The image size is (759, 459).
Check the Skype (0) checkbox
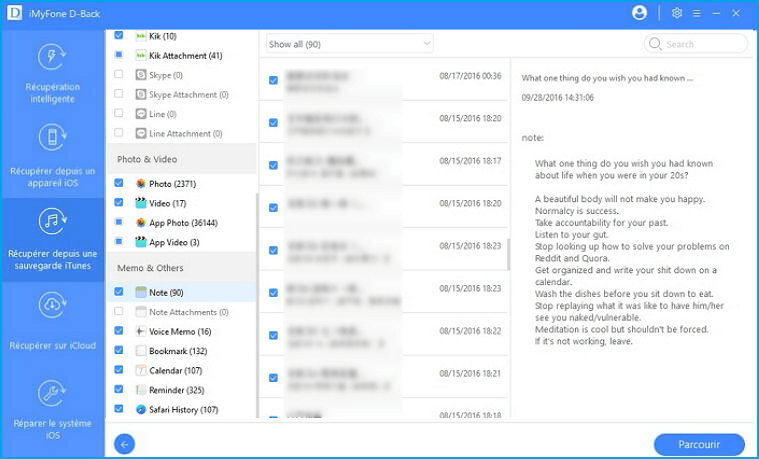pos(119,74)
